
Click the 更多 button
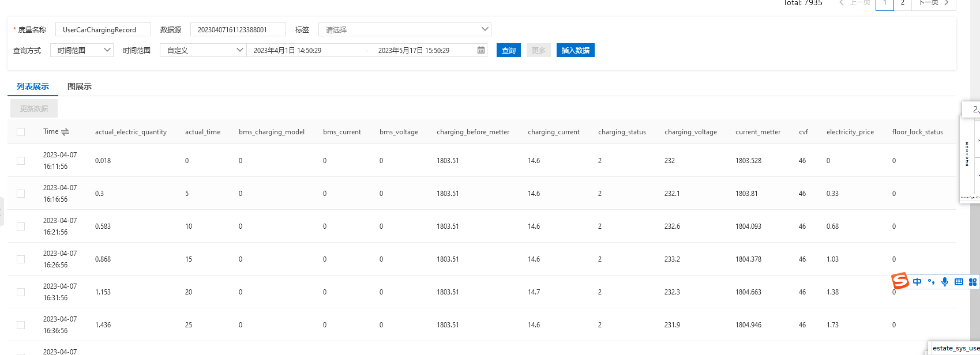(x=539, y=50)
